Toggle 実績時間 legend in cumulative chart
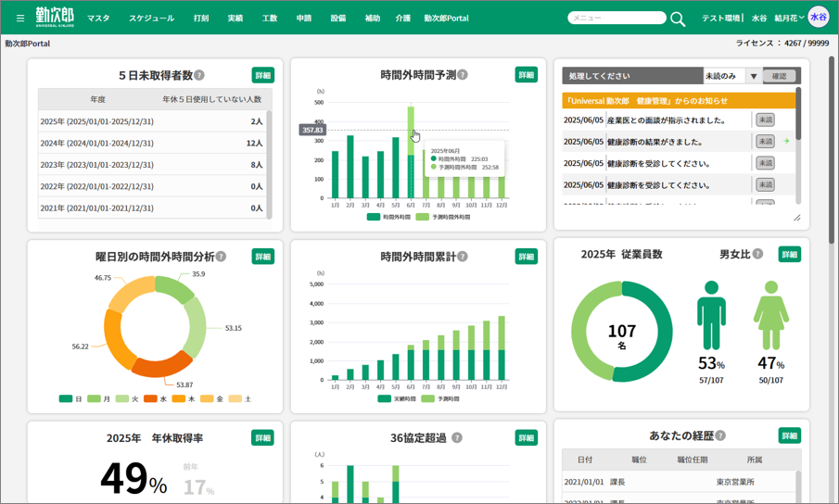The image size is (839, 504). [x=397, y=398]
